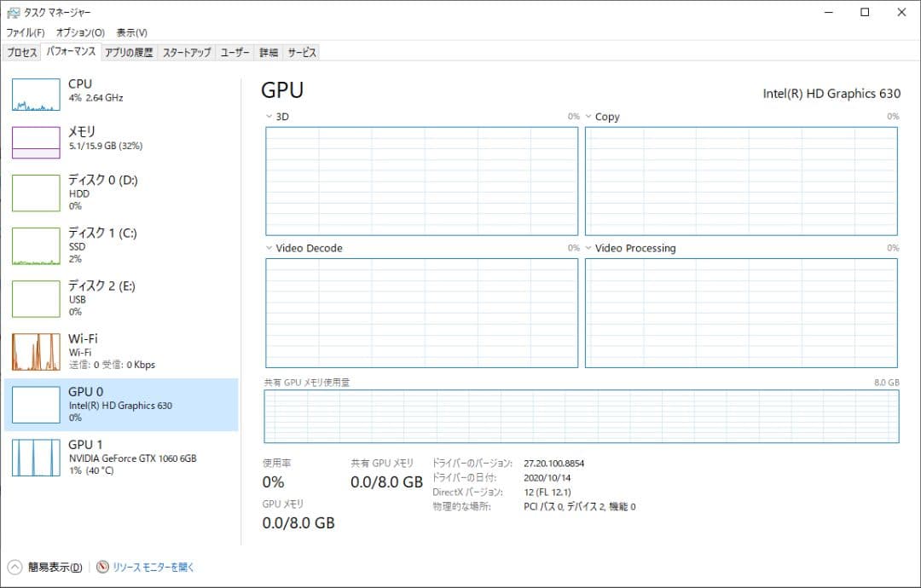
Task: Select the GPU 1 NVIDIA GeForce graph icon
Action: (36, 458)
